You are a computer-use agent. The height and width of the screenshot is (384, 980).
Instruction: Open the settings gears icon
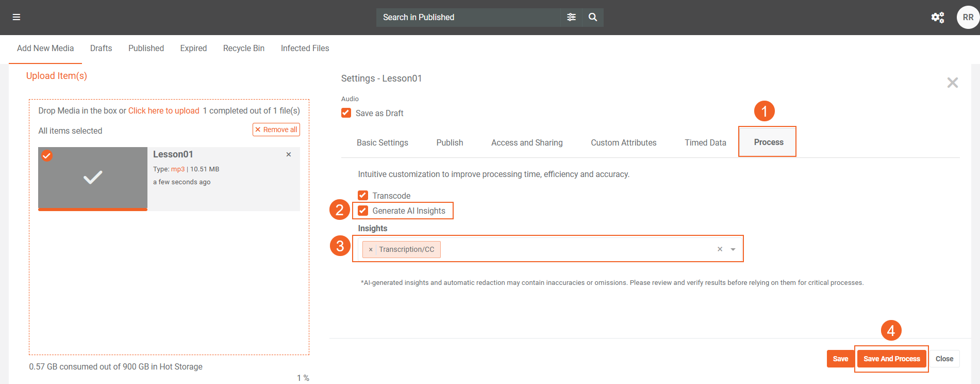pos(937,18)
